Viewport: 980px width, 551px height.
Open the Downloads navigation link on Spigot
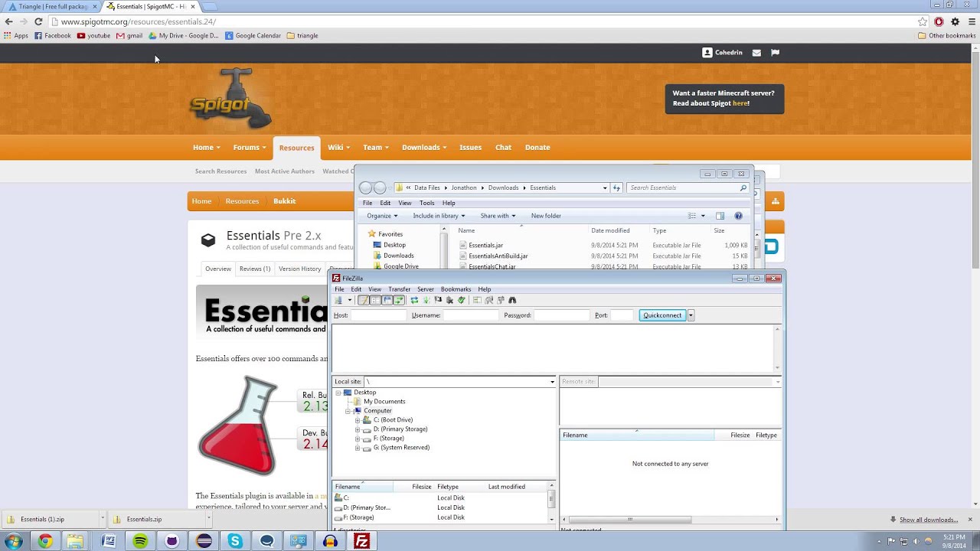(423, 147)
